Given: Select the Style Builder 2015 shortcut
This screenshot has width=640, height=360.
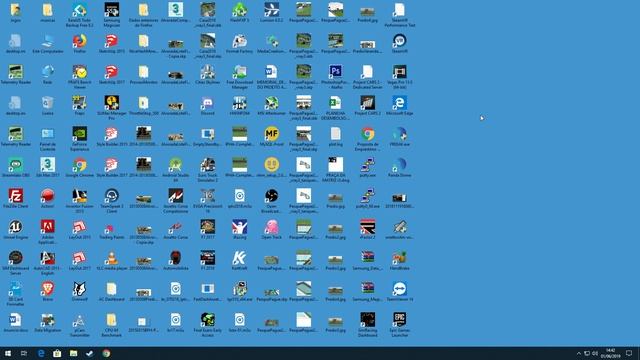Looking at the screenshot, I should click(x=111, y=134).
